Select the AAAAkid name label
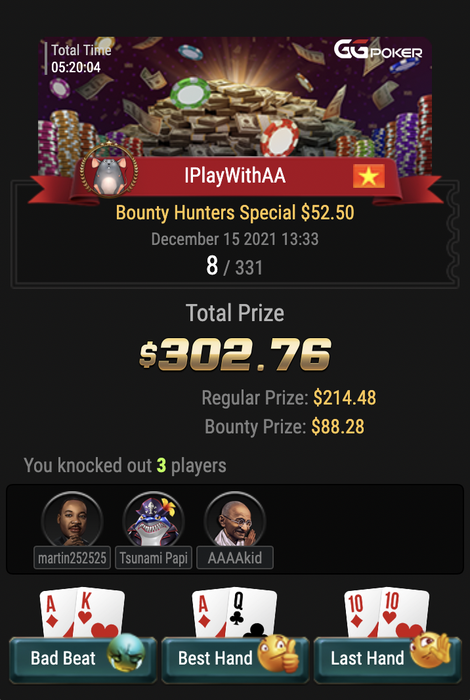This screenshot has width=470, height=700. coord(235,558)
